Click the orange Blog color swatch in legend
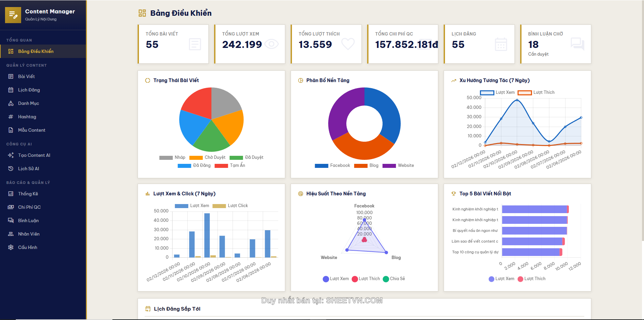644x320 pixels. point(361,166)
